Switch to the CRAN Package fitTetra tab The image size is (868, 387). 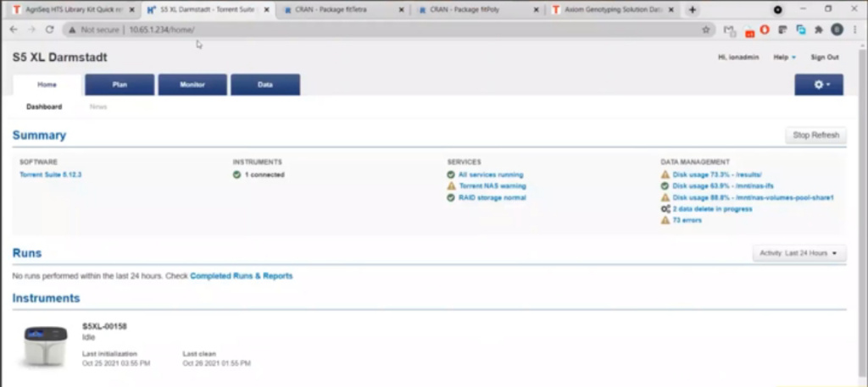tap(342, 10)
